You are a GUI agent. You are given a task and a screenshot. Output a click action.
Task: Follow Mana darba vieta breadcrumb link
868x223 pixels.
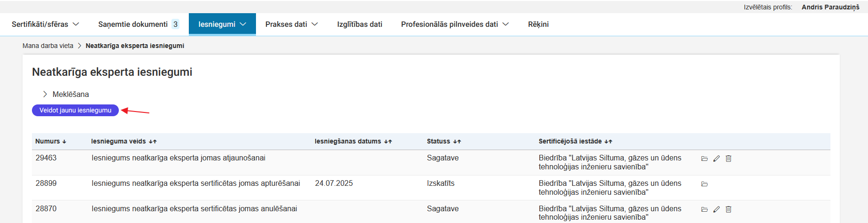[x=48, y=46]
